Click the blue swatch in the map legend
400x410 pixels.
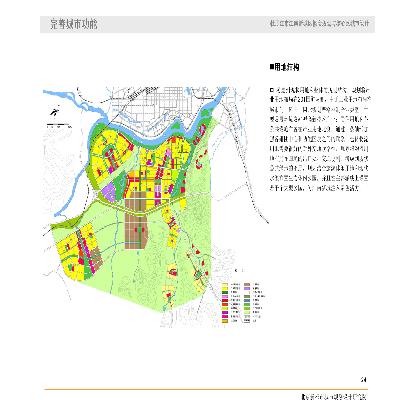tap(247, 300)
